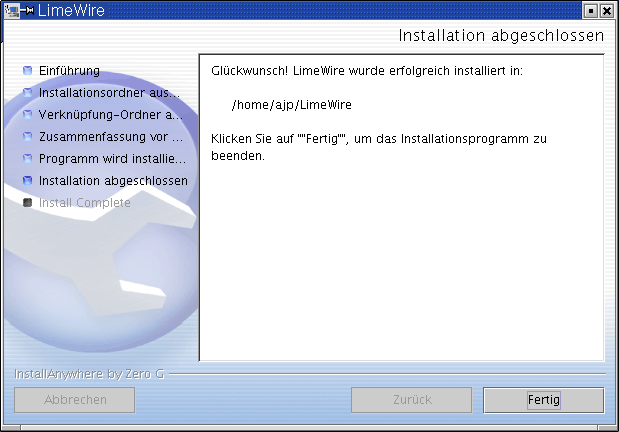This screenshot has width=619, height=432.
Task: Click the InstallAnywhere by Zero G label
Action: tap(90, 374)
